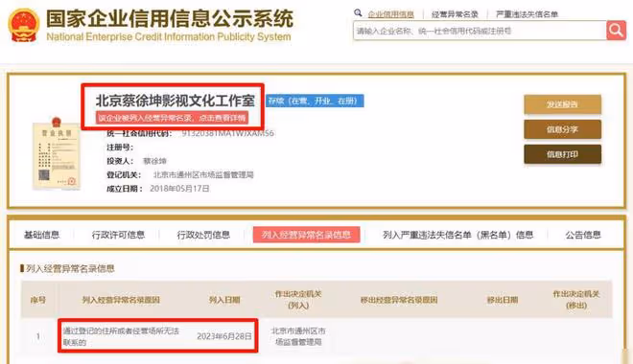
Task: Click the 作出决定机关(移出) column header
Action: coord(576,300)
